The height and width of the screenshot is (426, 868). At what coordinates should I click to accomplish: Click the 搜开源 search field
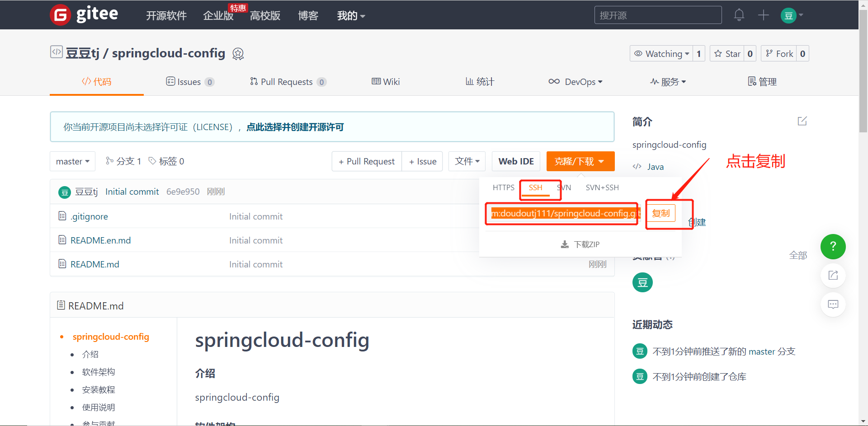pos(658,15)
